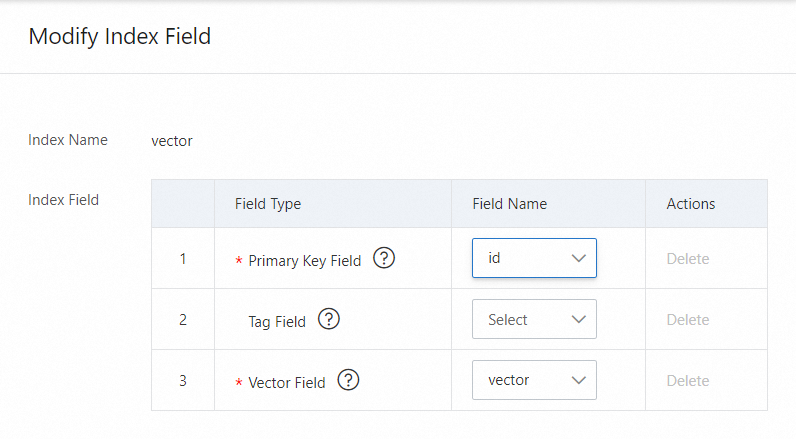Click the Vector Field label text
Viewport: 796px width, 439px height.
pyautogui.click(x=287, y=383)
